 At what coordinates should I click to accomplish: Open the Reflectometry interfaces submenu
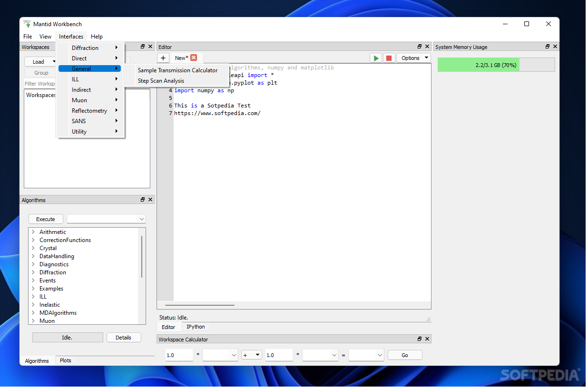pos(90,110)
